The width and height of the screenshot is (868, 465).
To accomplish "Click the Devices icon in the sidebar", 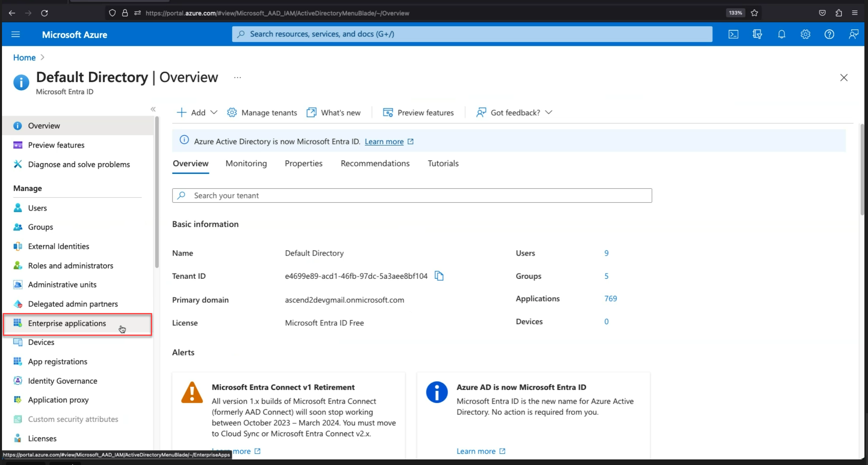I will click(x=18, y=342).
